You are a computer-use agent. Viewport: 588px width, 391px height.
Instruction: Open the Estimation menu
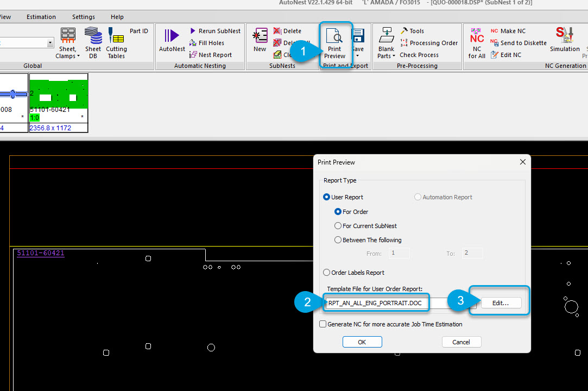click(x=41, y=17)
